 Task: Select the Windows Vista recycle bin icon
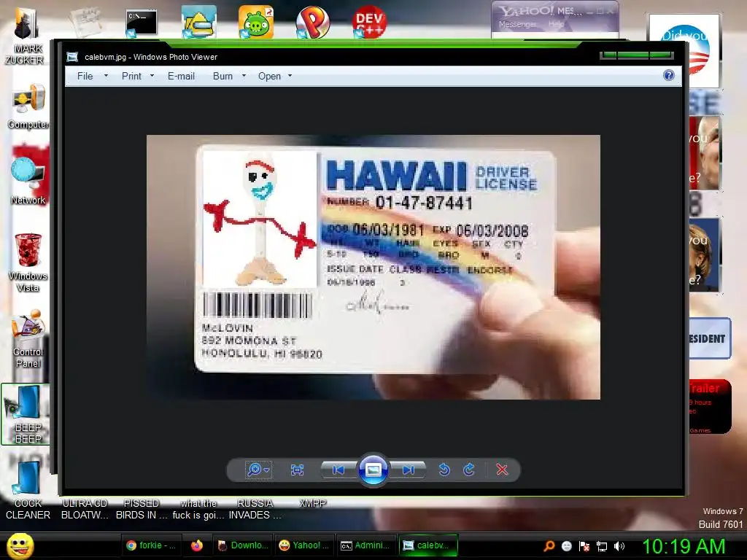point(28,262)
